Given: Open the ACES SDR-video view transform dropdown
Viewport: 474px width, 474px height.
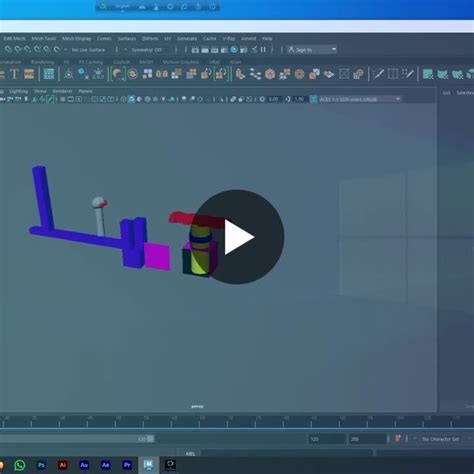Looking at the screenshot, I should click(x=360, y=99).
